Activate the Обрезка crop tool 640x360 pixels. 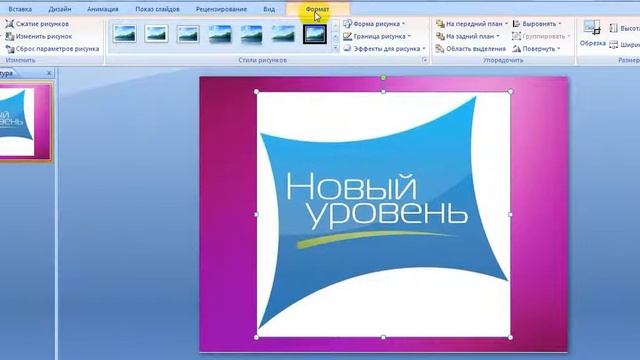click(592, 33)
